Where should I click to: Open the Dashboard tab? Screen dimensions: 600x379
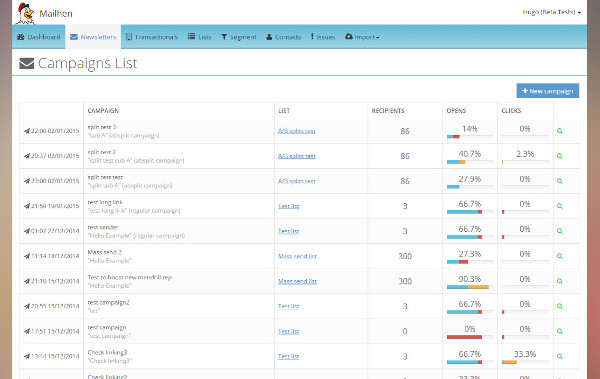pos(39,37)
